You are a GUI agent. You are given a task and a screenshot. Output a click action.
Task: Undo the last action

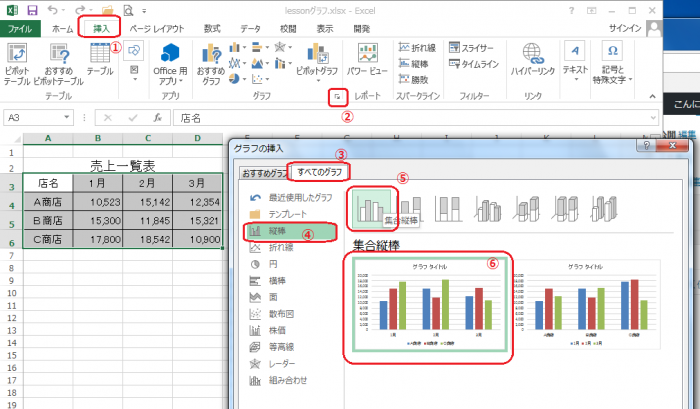click(53, 10)
